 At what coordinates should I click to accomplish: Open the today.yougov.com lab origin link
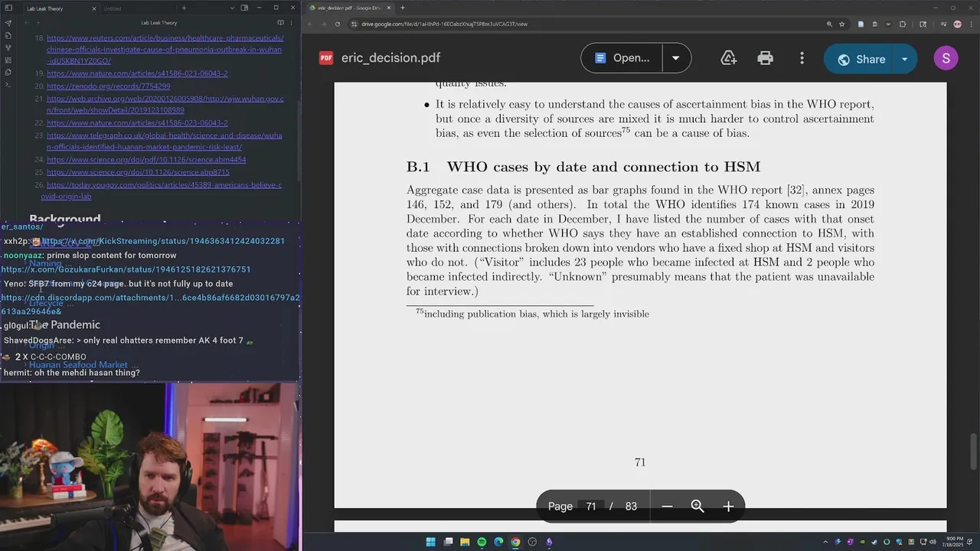point(162,191)
